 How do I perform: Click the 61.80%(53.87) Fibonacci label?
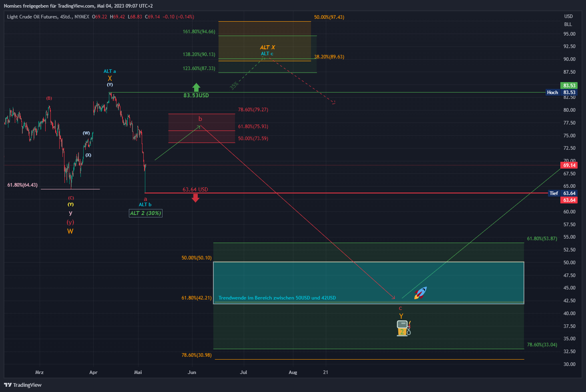pos(542,239)
